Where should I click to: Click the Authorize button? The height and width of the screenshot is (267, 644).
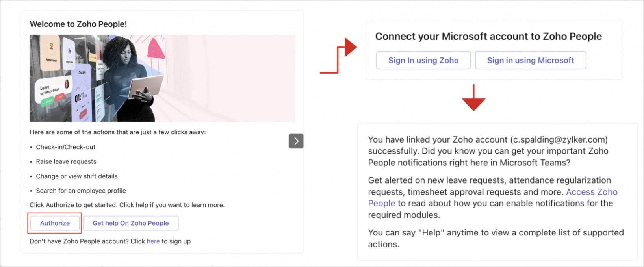(55, 223)
